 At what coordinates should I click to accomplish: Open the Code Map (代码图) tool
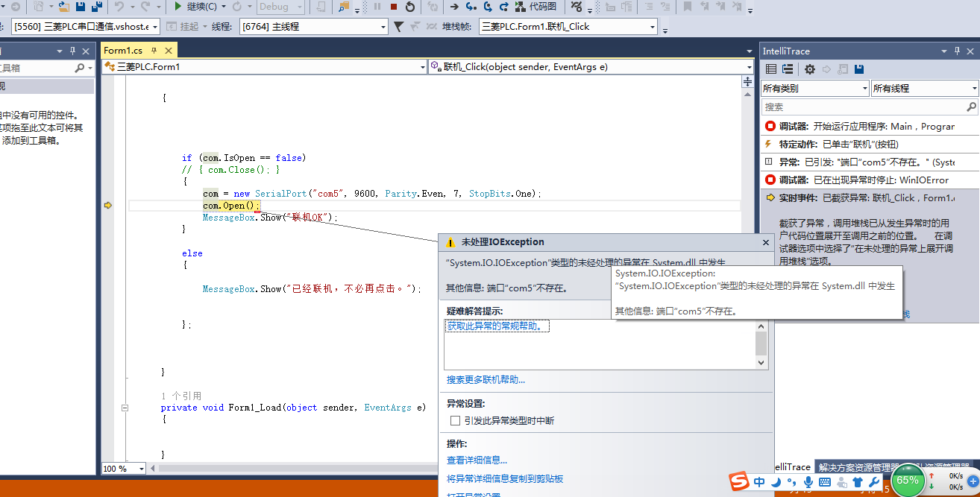[536, 7]
